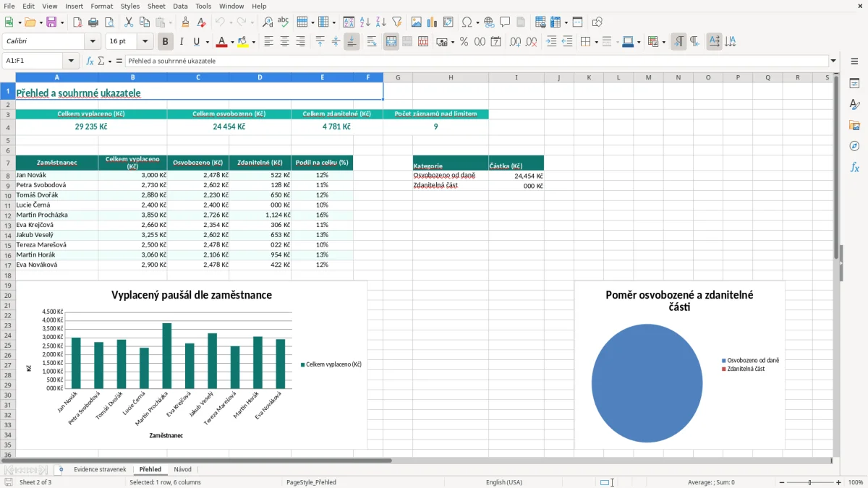The image size is (868, 488).
Task: Print the spreadsheet via printer icon
Action: [93, 22]
